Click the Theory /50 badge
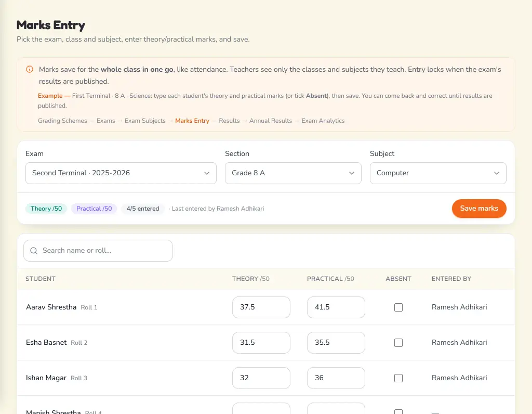 point(46,209)
